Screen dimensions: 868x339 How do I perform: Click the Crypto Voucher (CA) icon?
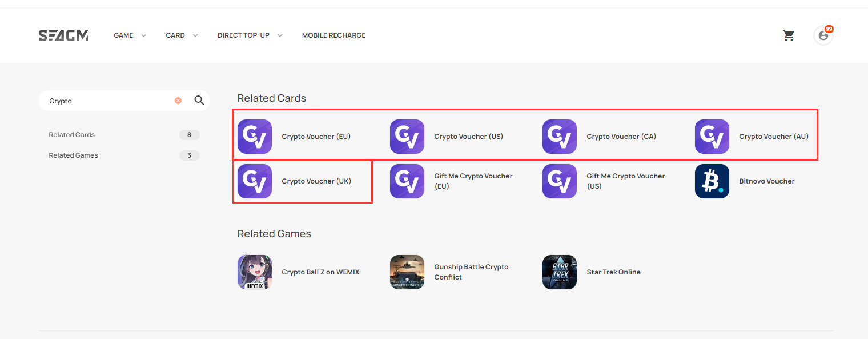[x=560, y=137]
